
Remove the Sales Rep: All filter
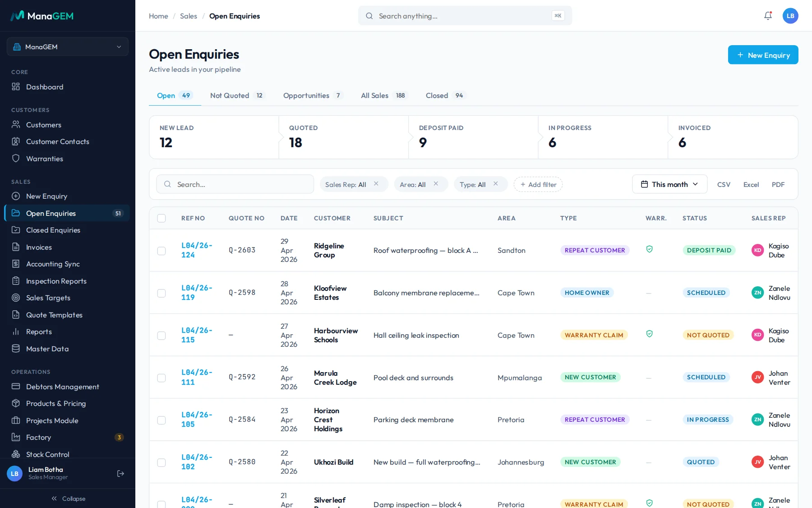click(x=376, y=184)
